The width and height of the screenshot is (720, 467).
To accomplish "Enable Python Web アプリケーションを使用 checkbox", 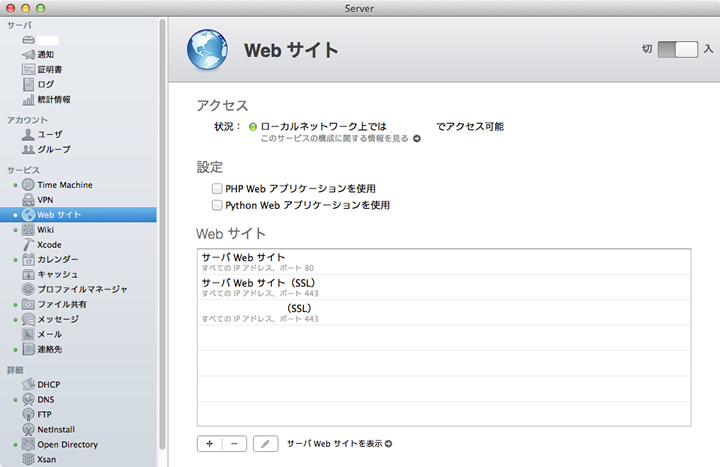I will [217, 205].
